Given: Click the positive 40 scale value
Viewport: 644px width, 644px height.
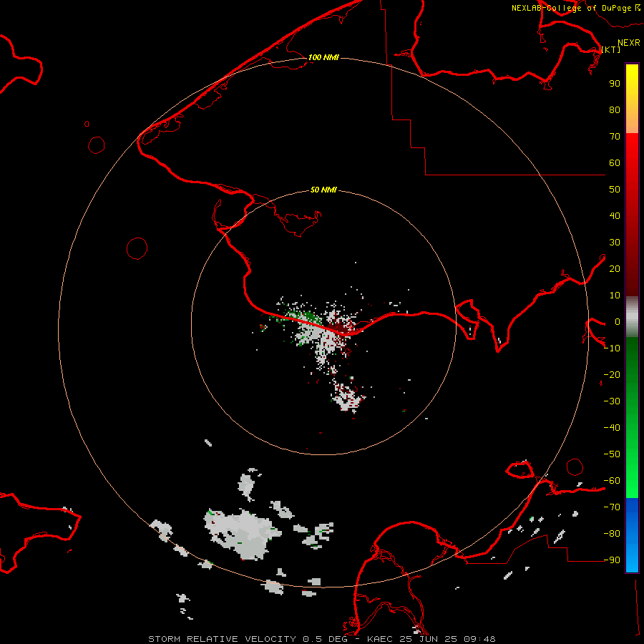Looking at the screenshot, I should [615, 215].
